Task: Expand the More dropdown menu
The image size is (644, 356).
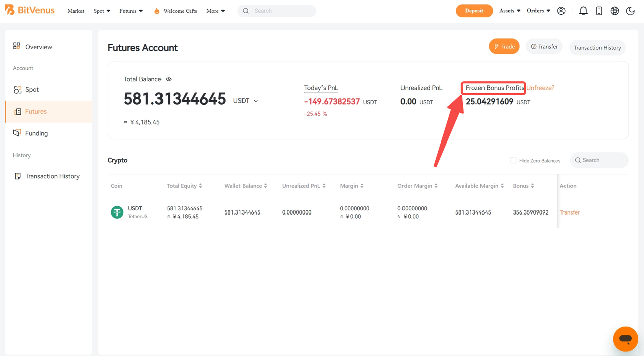Action: [216, 11]
